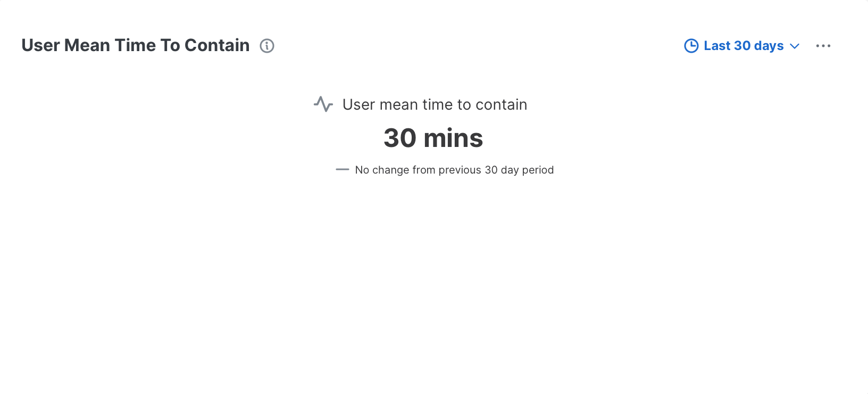
Task: Open the Last 30 days time range dropdown
Action: (x=742, y=46)
